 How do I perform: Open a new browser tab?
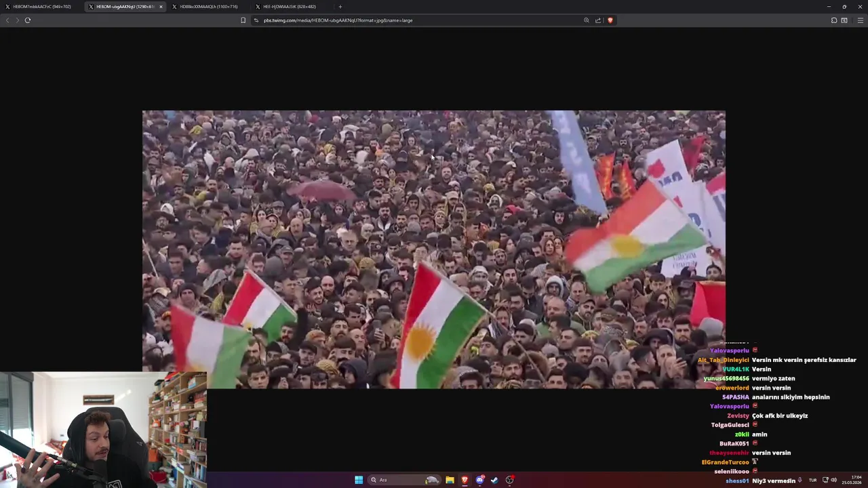(340, 7)
